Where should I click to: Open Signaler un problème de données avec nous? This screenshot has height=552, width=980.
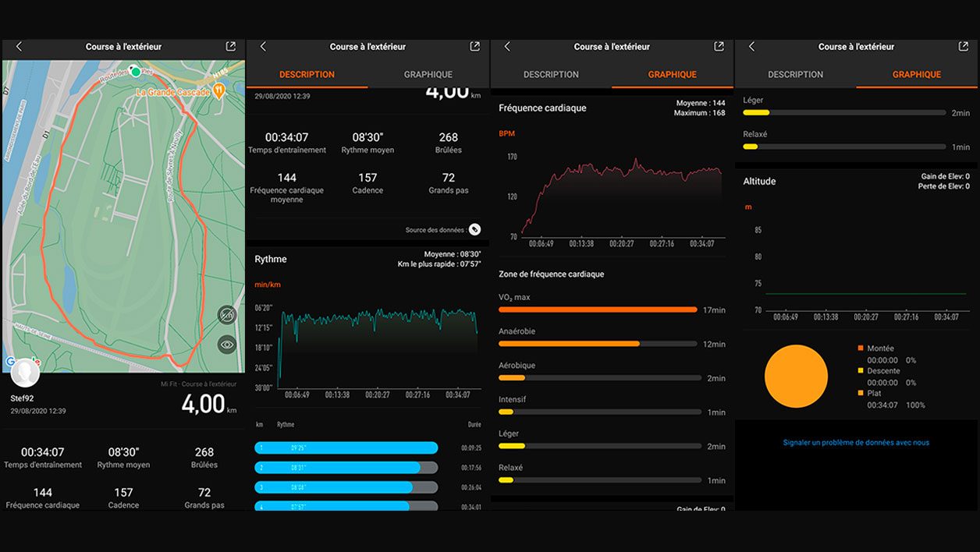tap(856, 441)
